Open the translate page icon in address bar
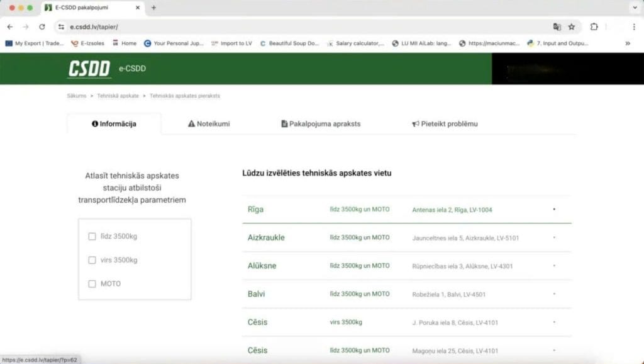The image size is (644, 364). pyautogui.click(x=557, y=27)
